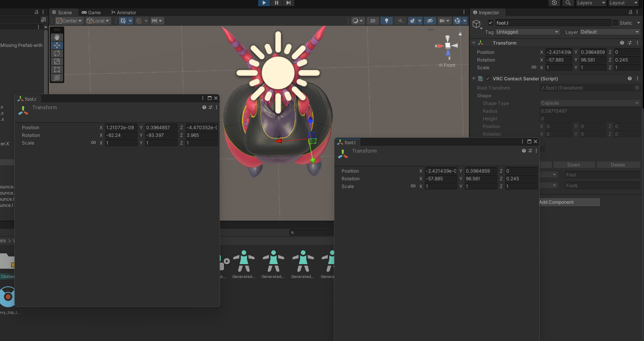This screenshot has width=644, height=341.
Task: Switch to the Animator tab
Action: (124, 12)
